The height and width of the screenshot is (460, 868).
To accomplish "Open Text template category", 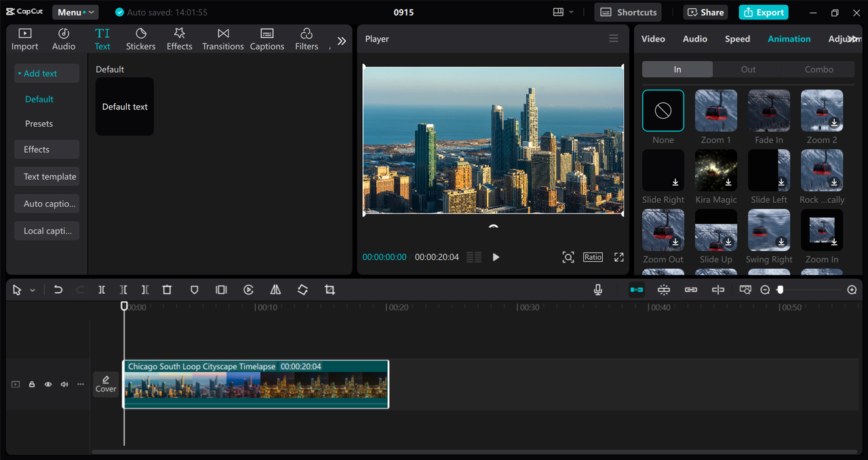I will [47, 176].
